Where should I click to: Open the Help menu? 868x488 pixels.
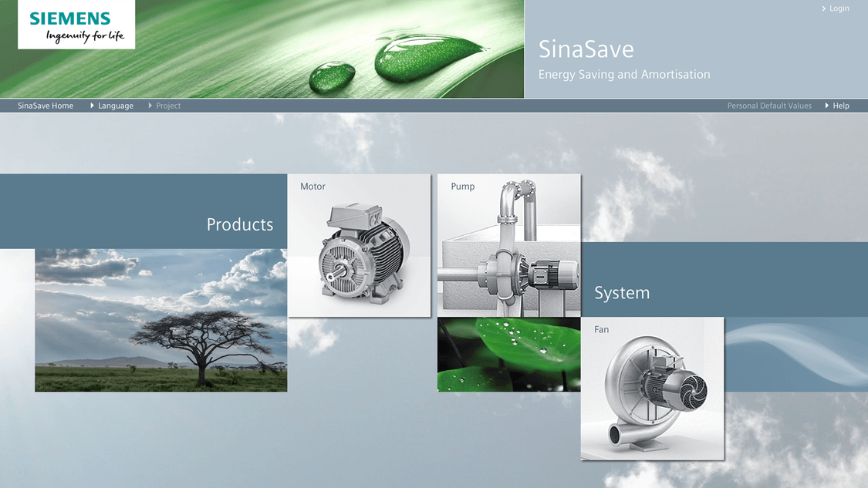pyautogui.click(x=840, y=106)
